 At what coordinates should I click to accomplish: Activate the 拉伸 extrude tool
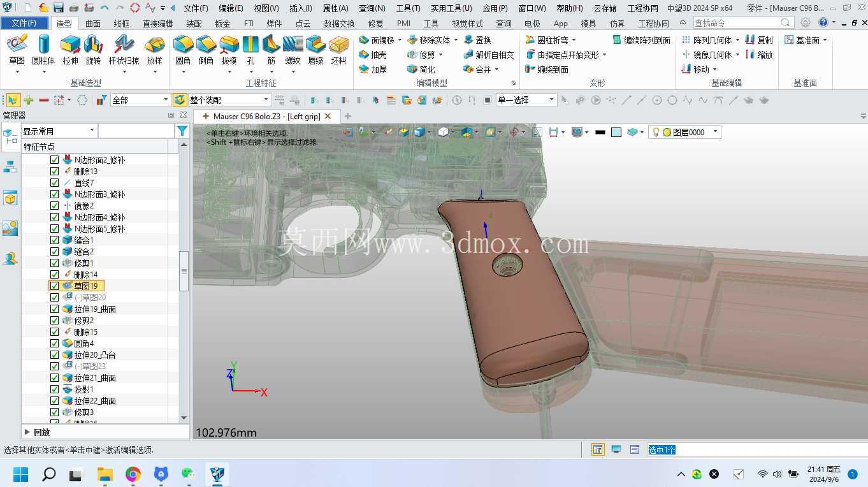click(70, 50)
